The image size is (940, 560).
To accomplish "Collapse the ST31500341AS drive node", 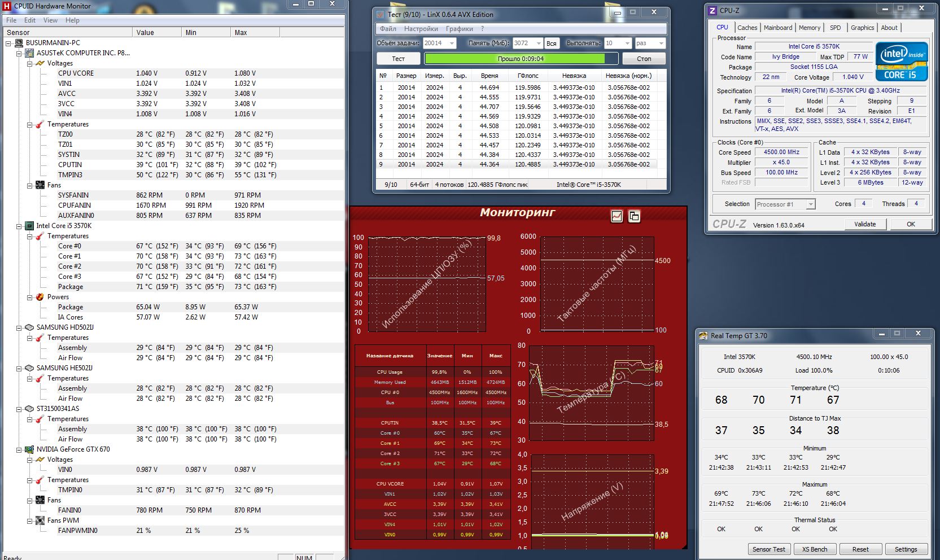I will (x=19, y=409).
